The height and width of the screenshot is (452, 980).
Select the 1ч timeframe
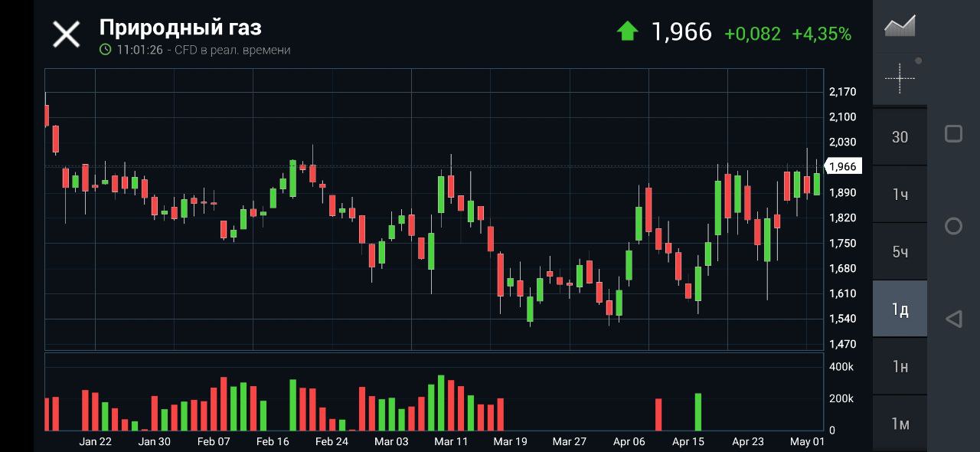pos(900,195)
